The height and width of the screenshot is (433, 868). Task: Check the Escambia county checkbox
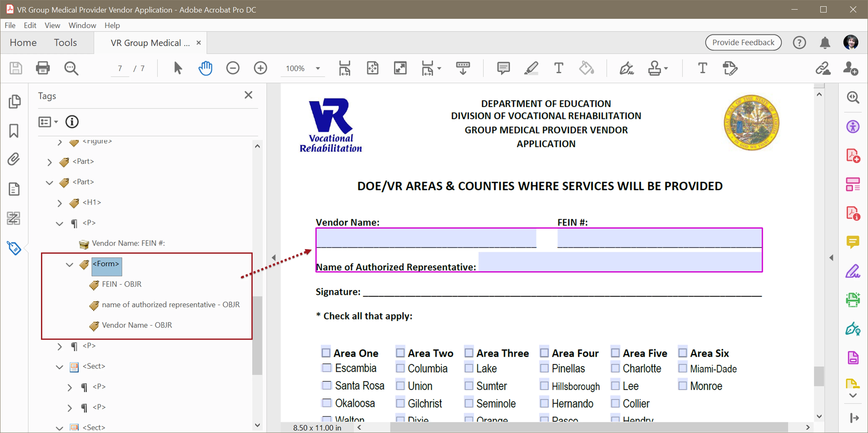(326, 368)
